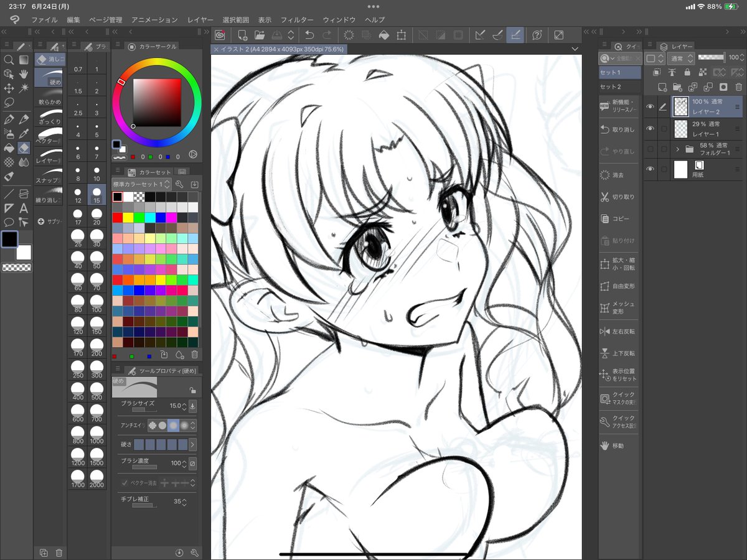Create a new raster layer in the Layers panel
Image resolution: width=747 pixels, height=560 pixels.
pos(662,87)
